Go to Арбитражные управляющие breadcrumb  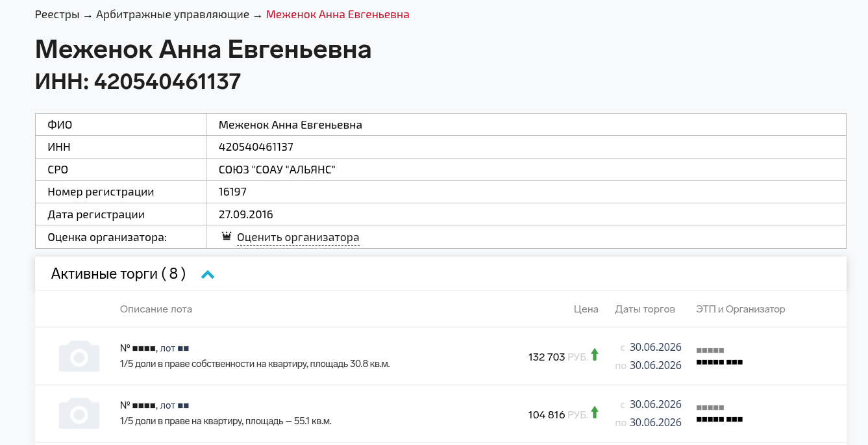click(173, 14)
